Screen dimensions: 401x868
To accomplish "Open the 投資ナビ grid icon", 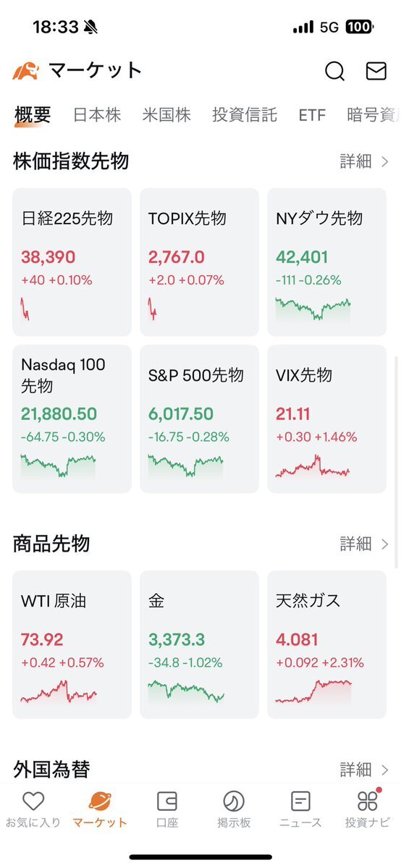I will point(368,800).
